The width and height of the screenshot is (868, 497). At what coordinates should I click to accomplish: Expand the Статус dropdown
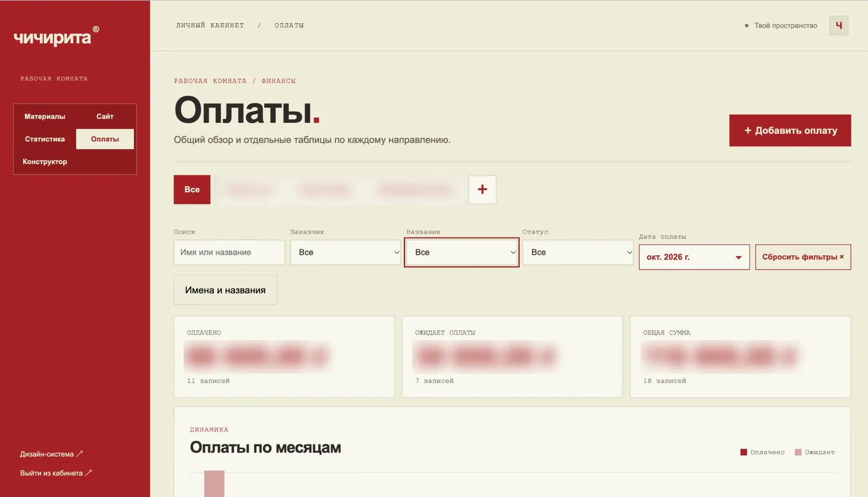578,252
